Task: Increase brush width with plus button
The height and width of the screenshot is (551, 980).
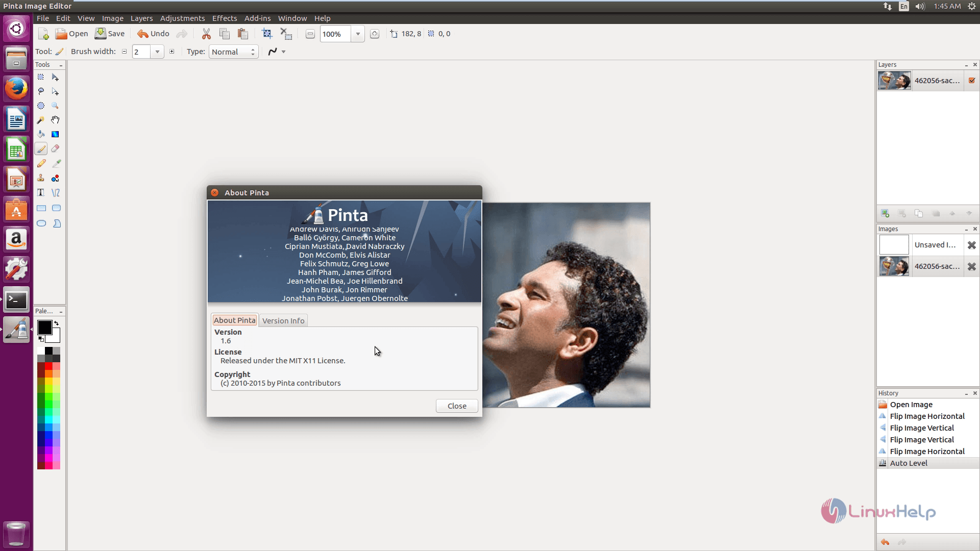Action: (172, 52)
